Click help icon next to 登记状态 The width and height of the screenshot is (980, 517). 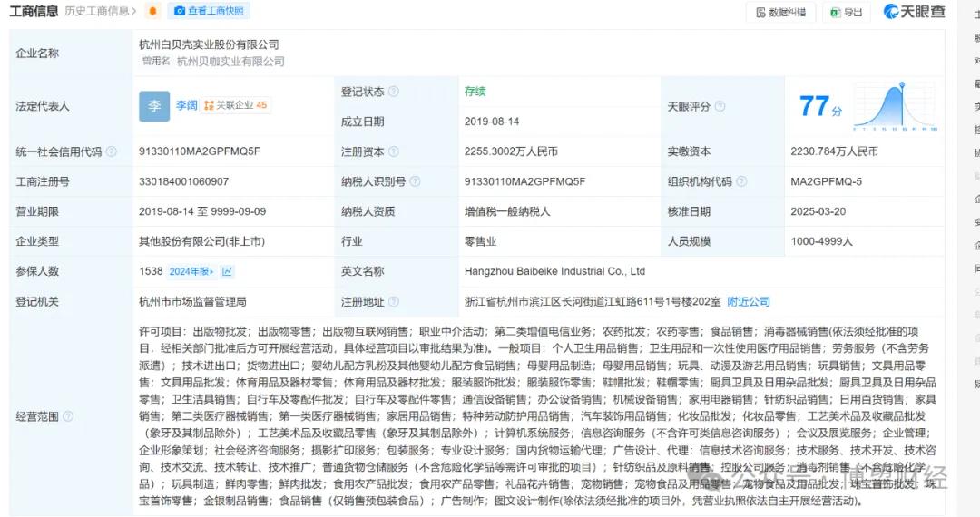point(393,92)
